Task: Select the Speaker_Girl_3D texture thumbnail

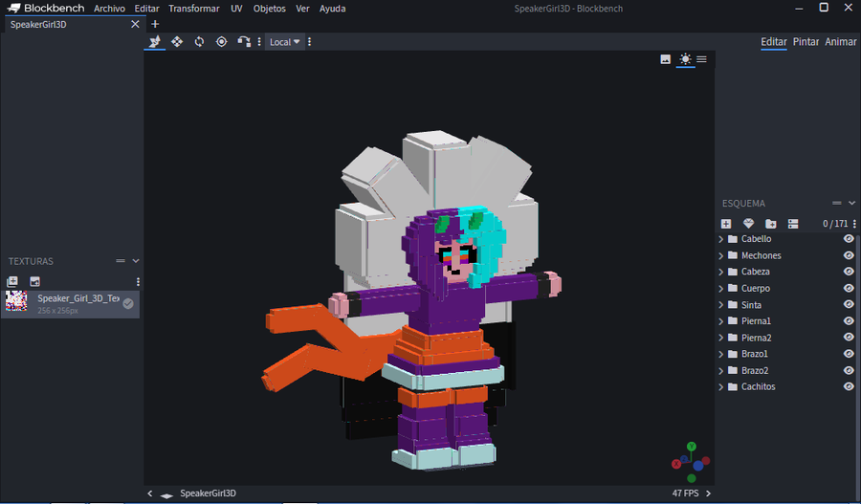Action: point(16,301)
